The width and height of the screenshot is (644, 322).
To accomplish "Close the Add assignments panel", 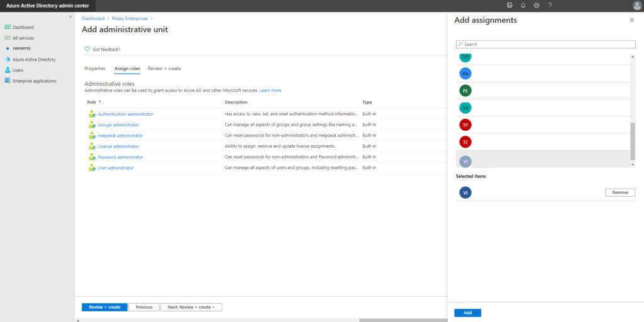I will [x=631, y=20].
